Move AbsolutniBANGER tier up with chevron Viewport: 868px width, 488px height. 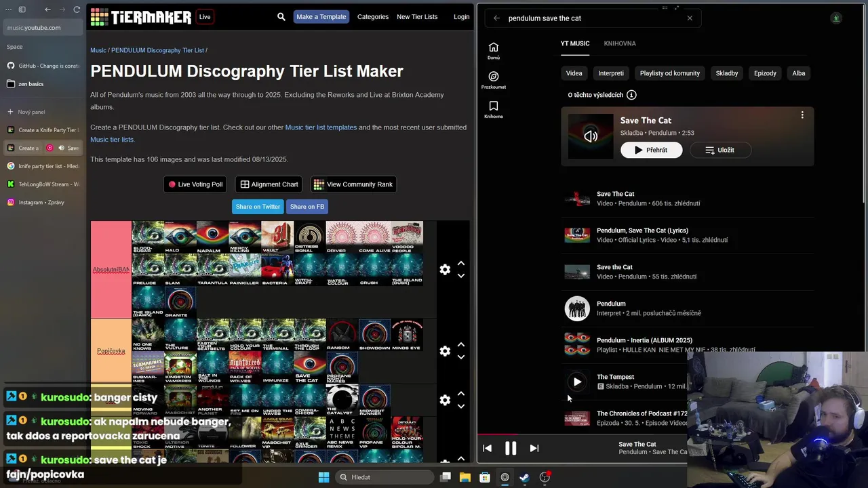click(x=461, y=264)
